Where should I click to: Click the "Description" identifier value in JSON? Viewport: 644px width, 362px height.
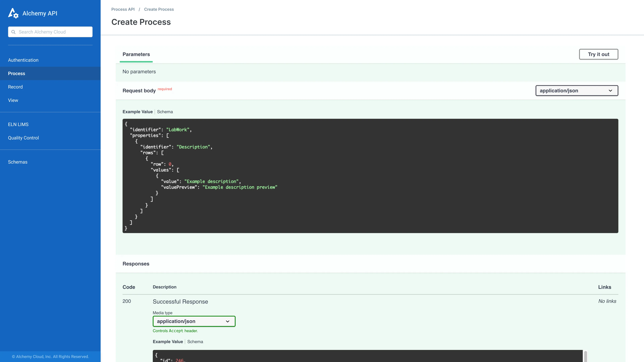tap(194, 147)
